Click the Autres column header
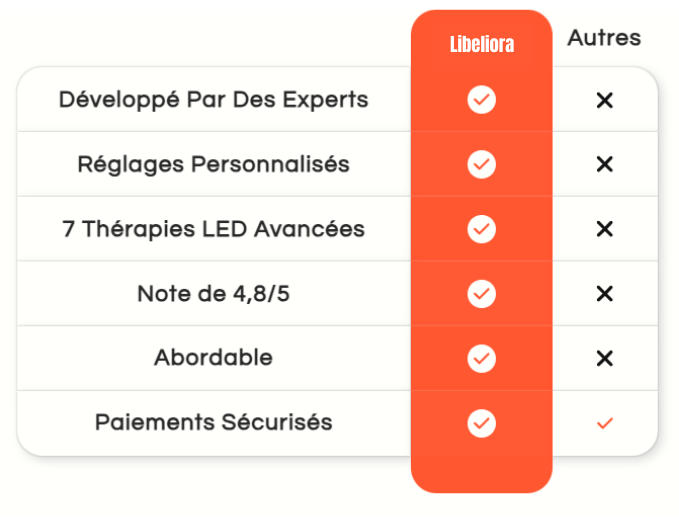This screenshot has height=526, width=679. pos(604,39)
